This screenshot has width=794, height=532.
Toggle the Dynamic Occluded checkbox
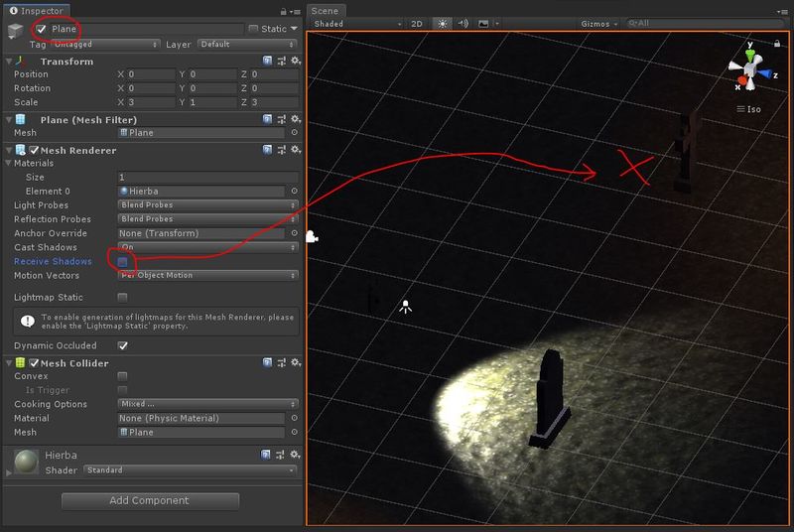pyautogui.click(x=122, y=345)
